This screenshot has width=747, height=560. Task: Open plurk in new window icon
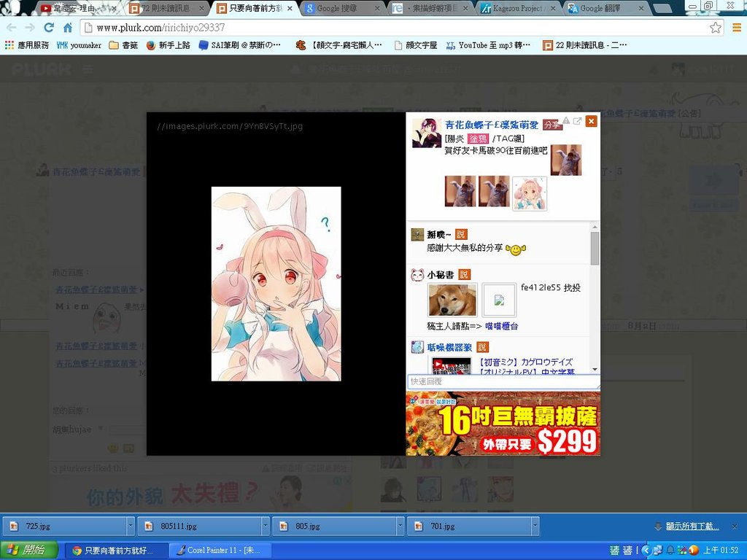click(x=578, y=121)
